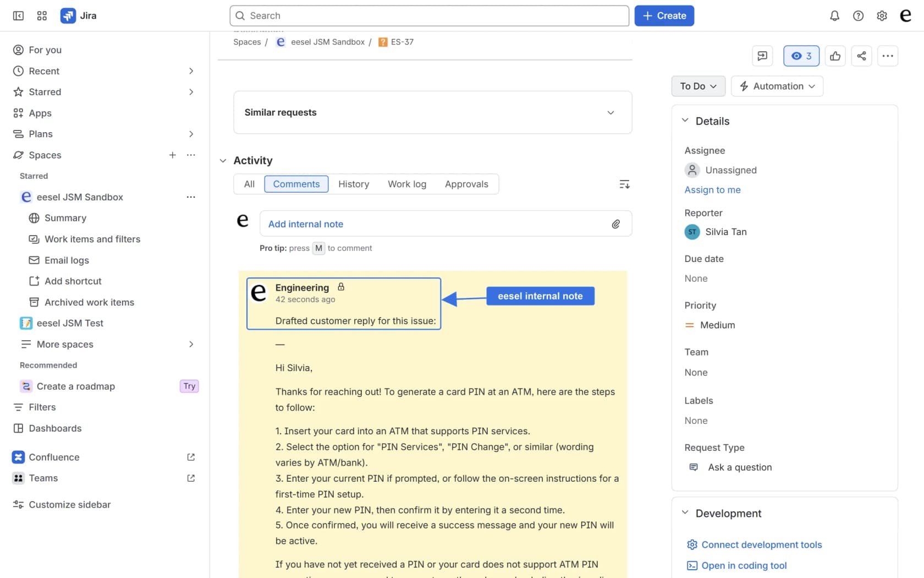Switch to the All activity tab
The height and width of the screenshot is (578, 924).
(x=249, y=184)
